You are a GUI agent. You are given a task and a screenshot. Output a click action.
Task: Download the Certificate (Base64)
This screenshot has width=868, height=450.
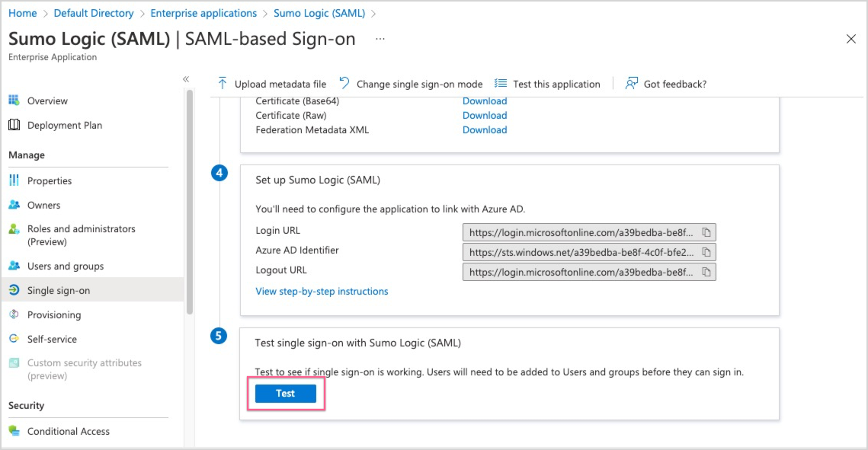[x=485, y=101]
